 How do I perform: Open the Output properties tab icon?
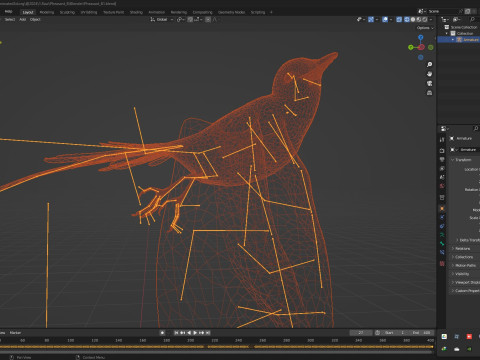click(x=442, y=159)
